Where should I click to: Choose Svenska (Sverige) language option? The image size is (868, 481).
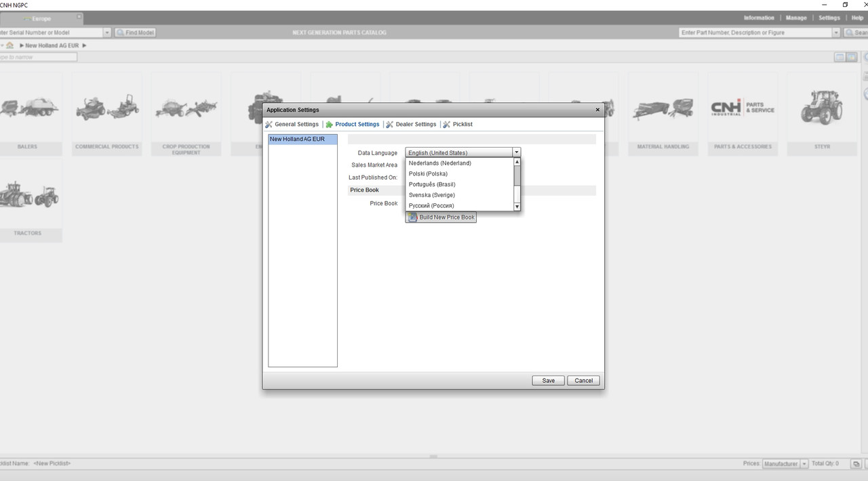[459, 195]
